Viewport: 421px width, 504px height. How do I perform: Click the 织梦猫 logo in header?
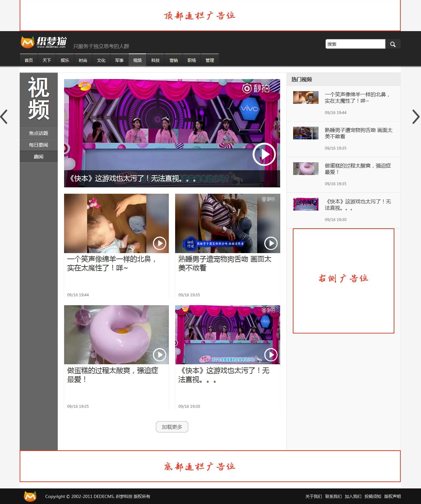tap(44, 42)
